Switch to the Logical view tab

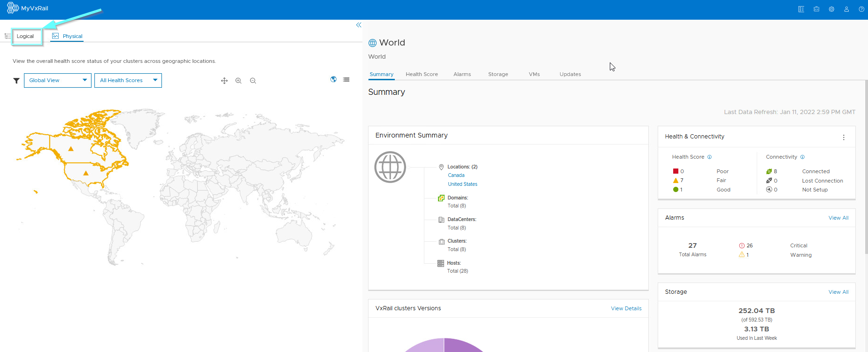[x=25, y=36]
